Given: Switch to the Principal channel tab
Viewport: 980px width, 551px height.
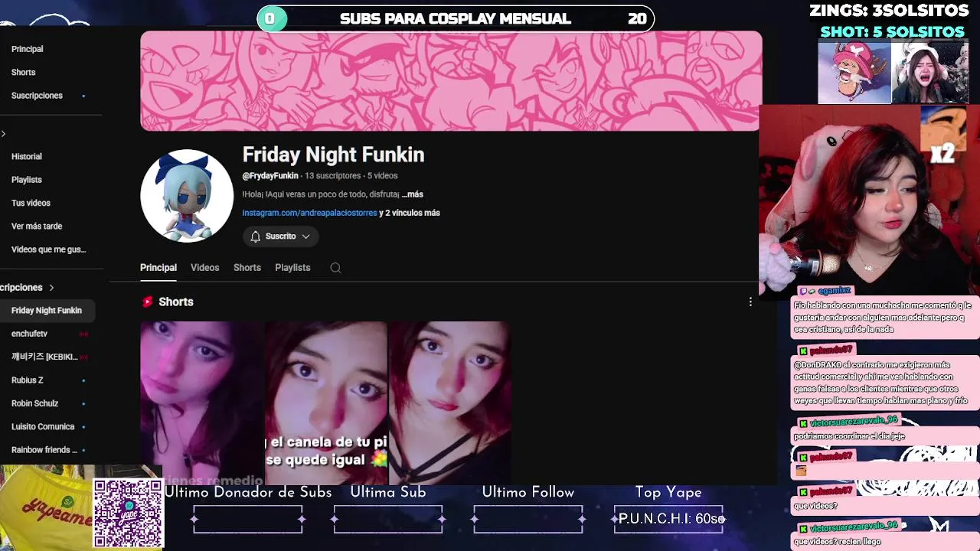Looking at the screenshot, I should point(158,268).
